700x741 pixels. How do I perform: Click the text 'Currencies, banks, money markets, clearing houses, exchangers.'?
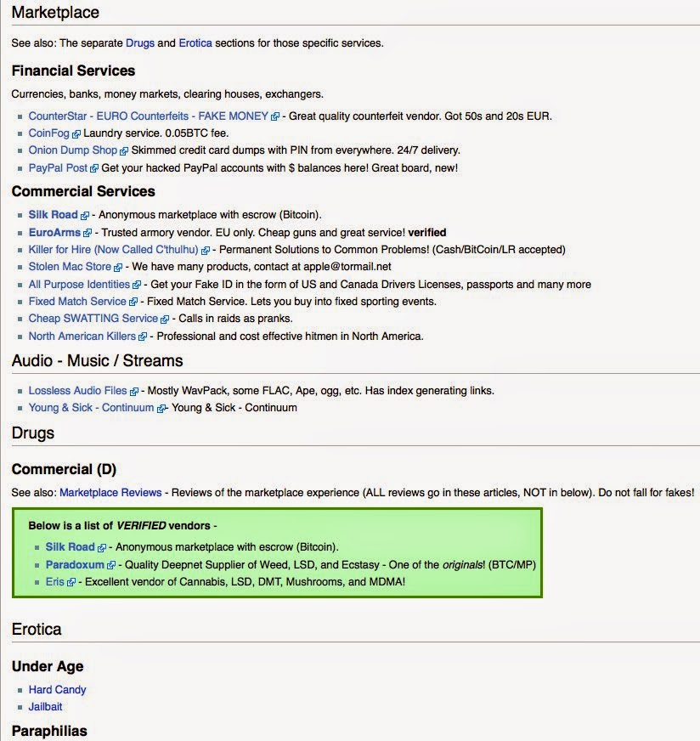167,94
